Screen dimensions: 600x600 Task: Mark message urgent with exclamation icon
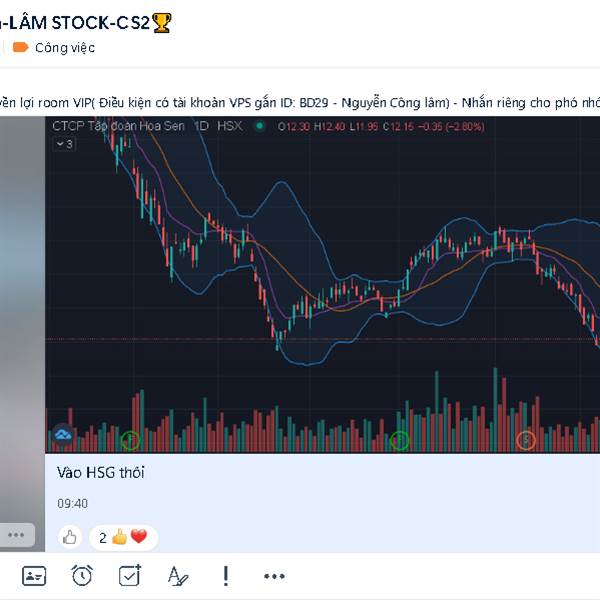pyautogui.click(x=226, y=576)
